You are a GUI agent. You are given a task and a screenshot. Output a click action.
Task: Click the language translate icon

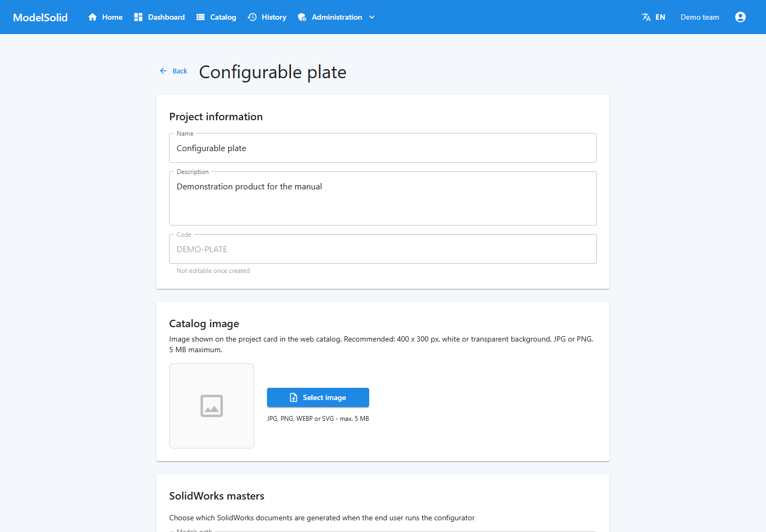646,17
